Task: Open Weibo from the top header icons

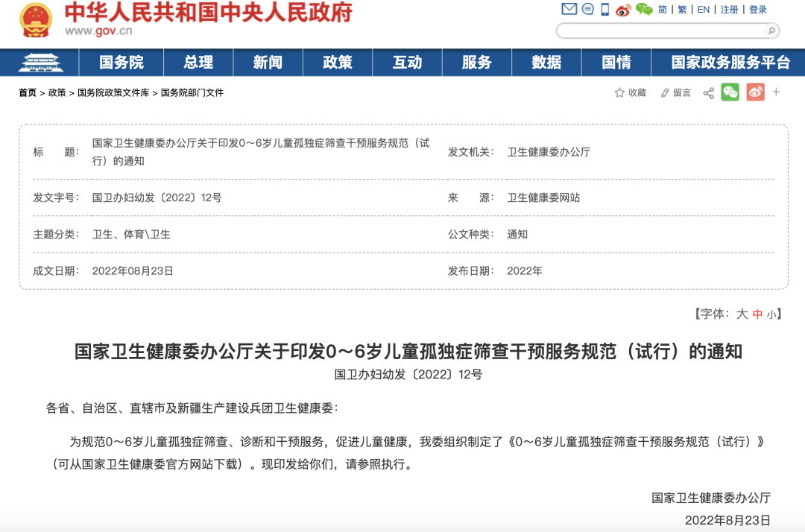Action: pos(623,9)
